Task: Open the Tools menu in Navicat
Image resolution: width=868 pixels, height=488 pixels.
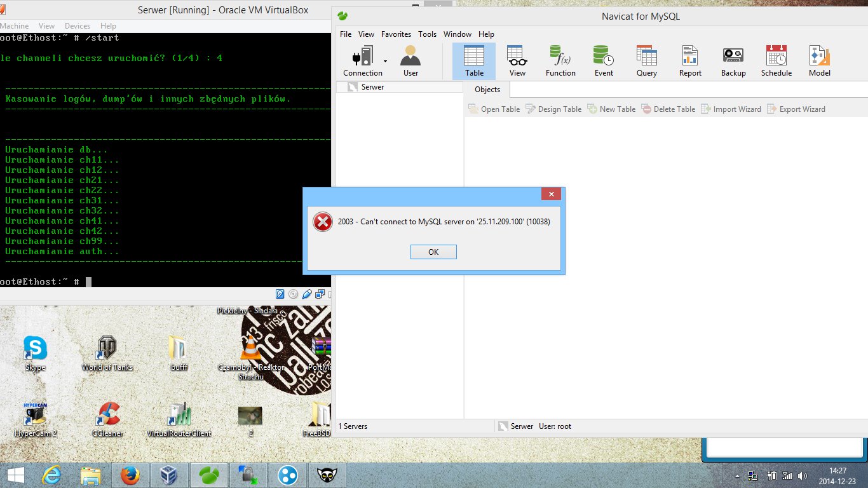Action: click(x=427, y=34)
